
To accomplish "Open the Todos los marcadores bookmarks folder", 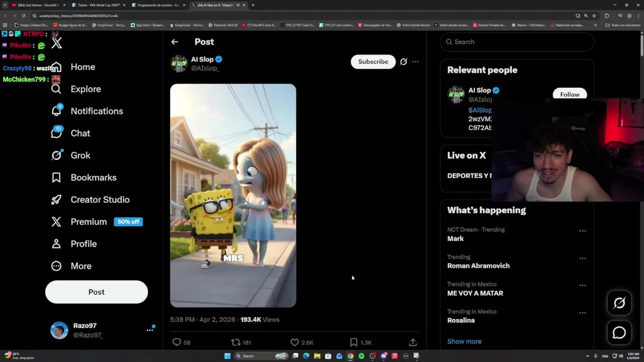I will pyautogui.click(x=623, y=25).
